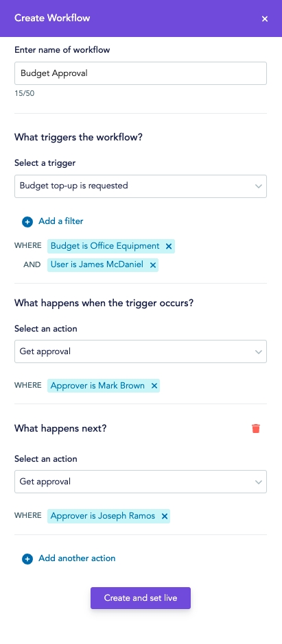Open the trigger dropdown showing Budget top-up
Viewport: 282px width, 644px height.
pyautogui.click(x=141, y=186)
